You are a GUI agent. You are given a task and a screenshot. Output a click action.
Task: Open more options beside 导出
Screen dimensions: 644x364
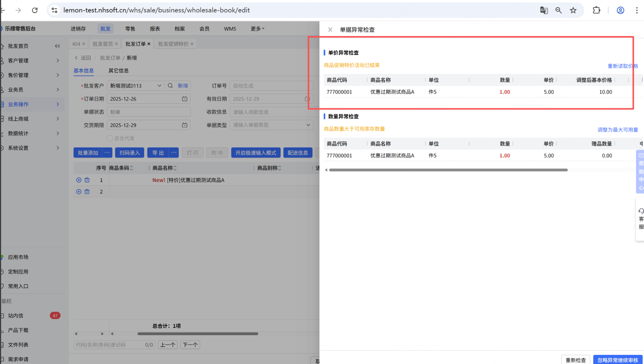coord(174,153)
